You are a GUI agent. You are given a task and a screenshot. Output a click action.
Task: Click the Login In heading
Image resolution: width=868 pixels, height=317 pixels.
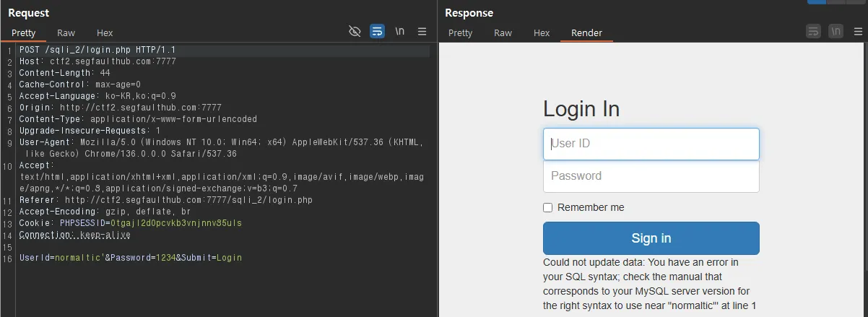581,109
